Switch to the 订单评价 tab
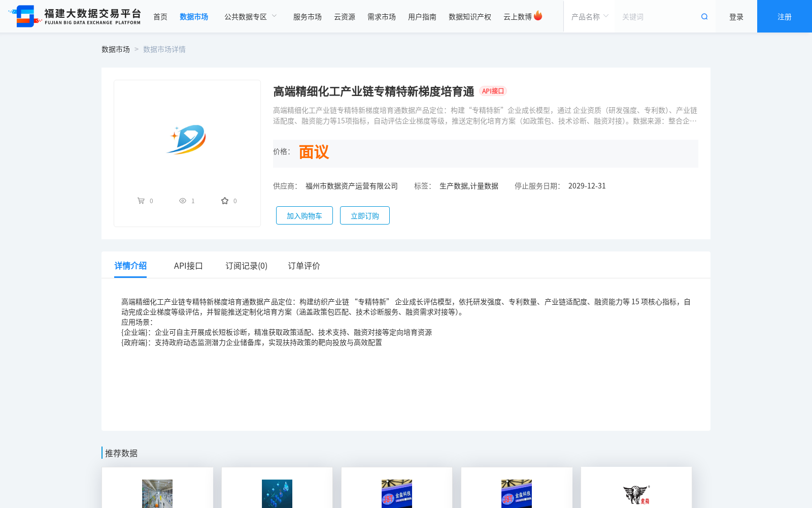The width and height of the screenshot is (812, 508). 304,266
